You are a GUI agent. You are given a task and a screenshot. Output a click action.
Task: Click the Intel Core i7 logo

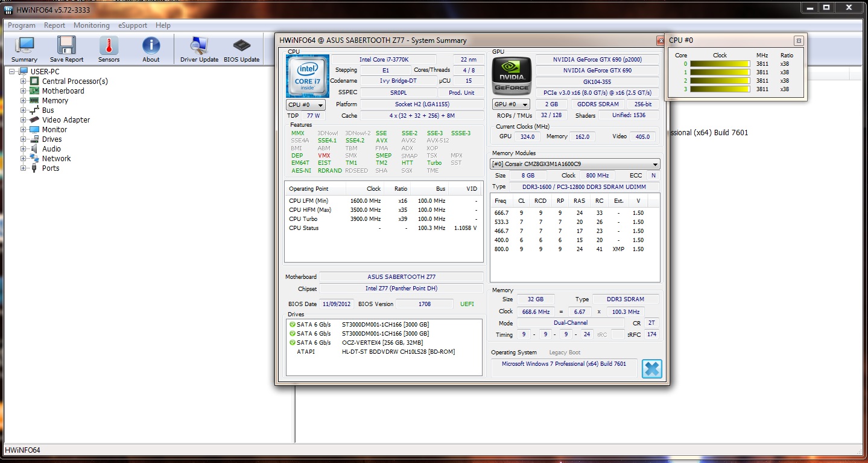pyautogui.click(x=308, y=76)
